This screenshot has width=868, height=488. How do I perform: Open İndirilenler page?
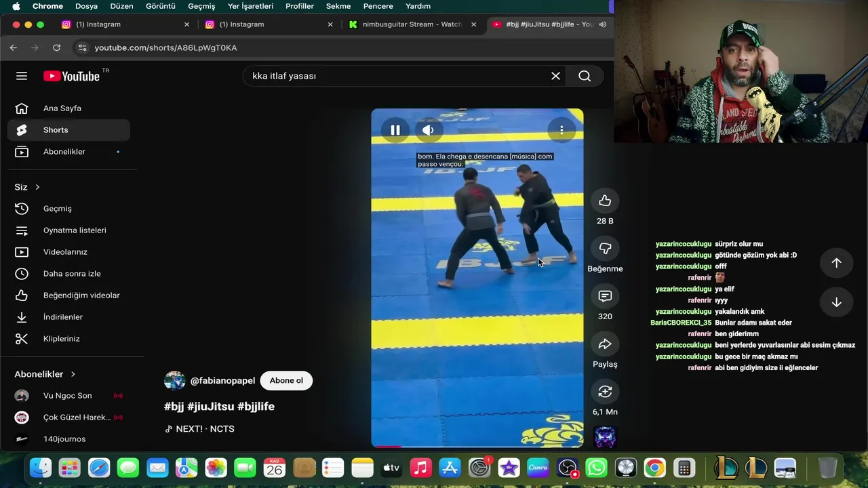[x=68, y=317]
